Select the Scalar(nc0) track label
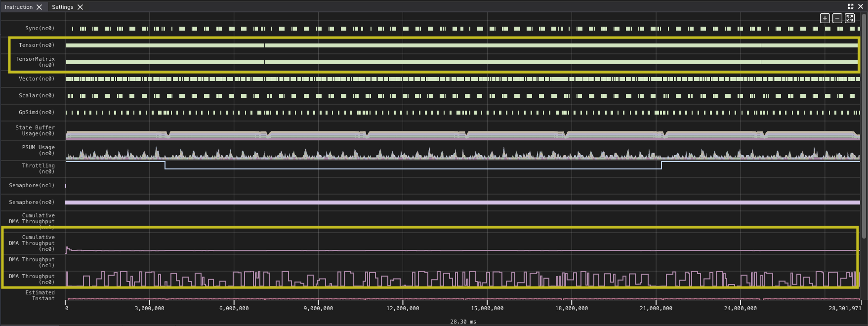 (x=37, y=95)
